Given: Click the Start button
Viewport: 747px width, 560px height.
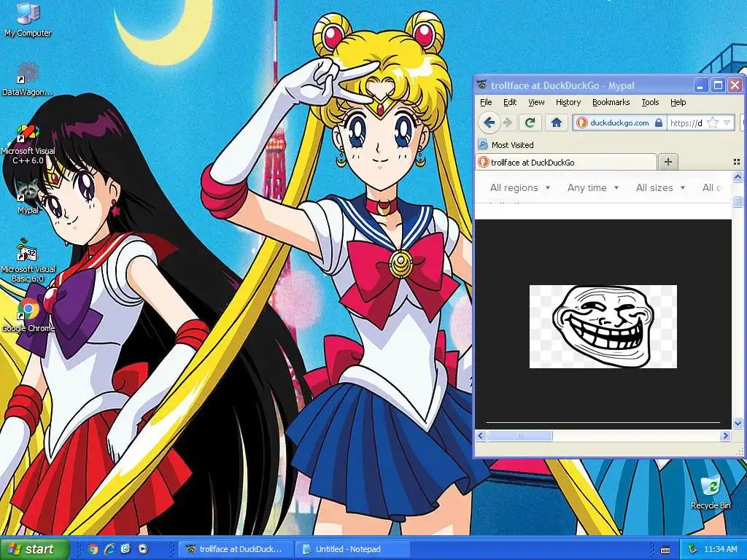Looking at the screenshot, I should point(34,549).
